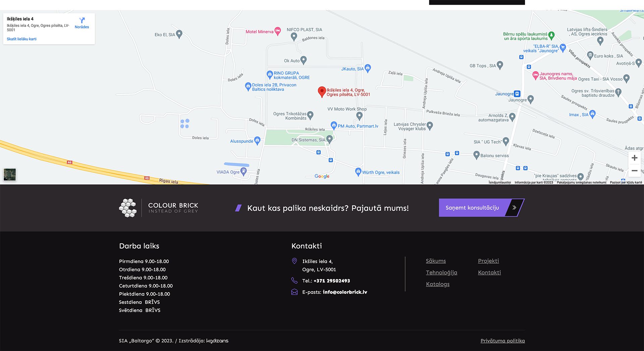The image size is (644, 351).
Task: Select the Würth Ogre, veikals marker
Action: coord(358,172)
